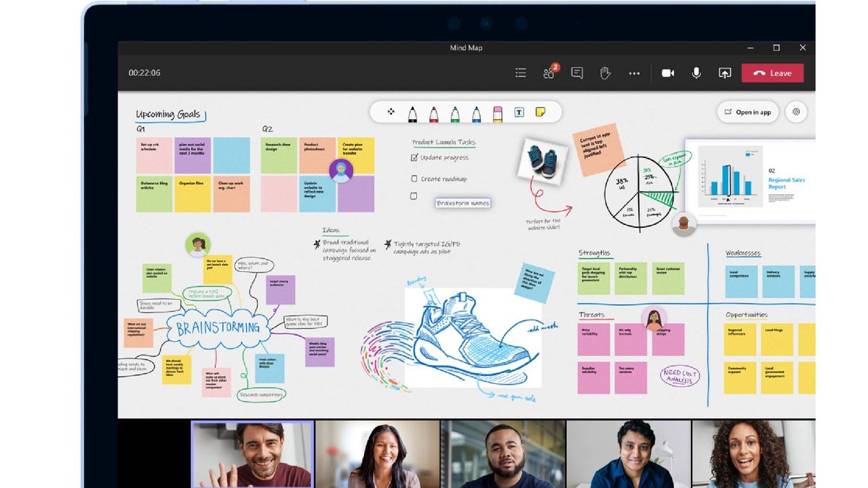Raise your hand in the meeting
Viewport: 868px width, 488px height.
[605, 72]
